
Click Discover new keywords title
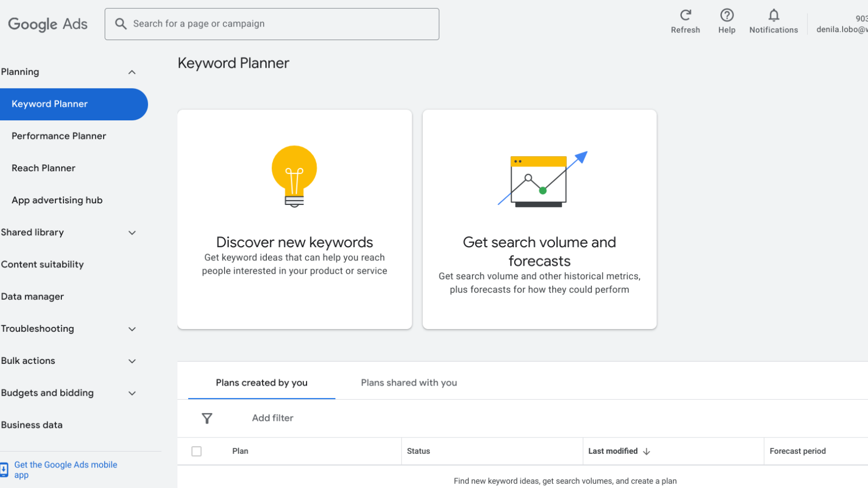[x=295, y=242]
